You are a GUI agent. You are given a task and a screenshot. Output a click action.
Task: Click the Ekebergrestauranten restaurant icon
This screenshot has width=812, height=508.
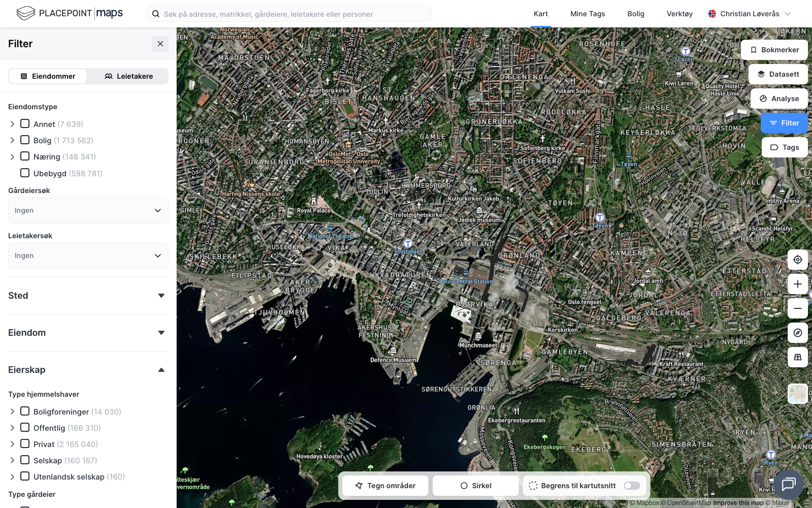[x=517, y=411]
